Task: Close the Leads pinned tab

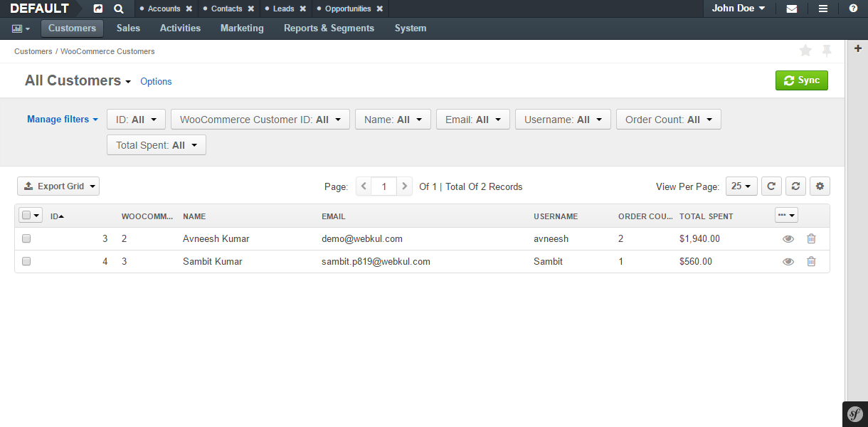Action: pos(302,9)
